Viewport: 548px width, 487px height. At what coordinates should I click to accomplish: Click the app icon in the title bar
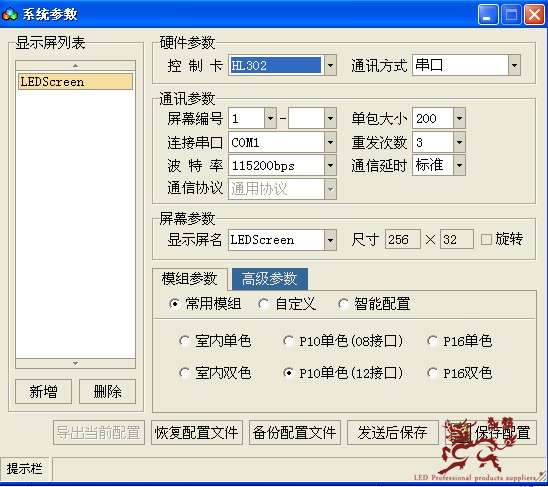(10, 14)
